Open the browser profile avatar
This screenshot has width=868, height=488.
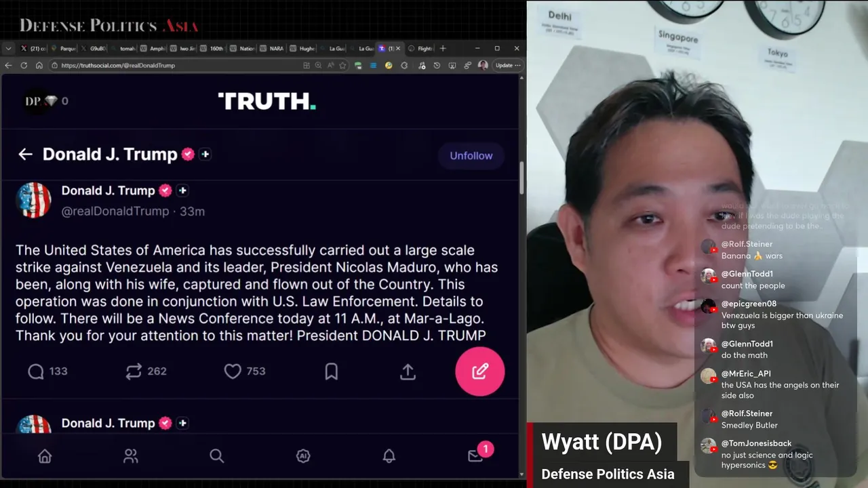coord(483,65)
